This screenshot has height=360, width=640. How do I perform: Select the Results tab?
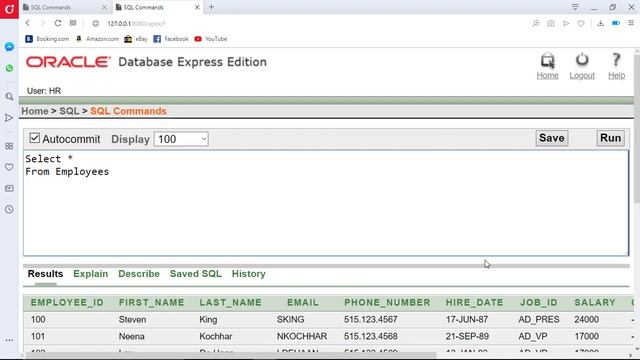tap(45, 273)
